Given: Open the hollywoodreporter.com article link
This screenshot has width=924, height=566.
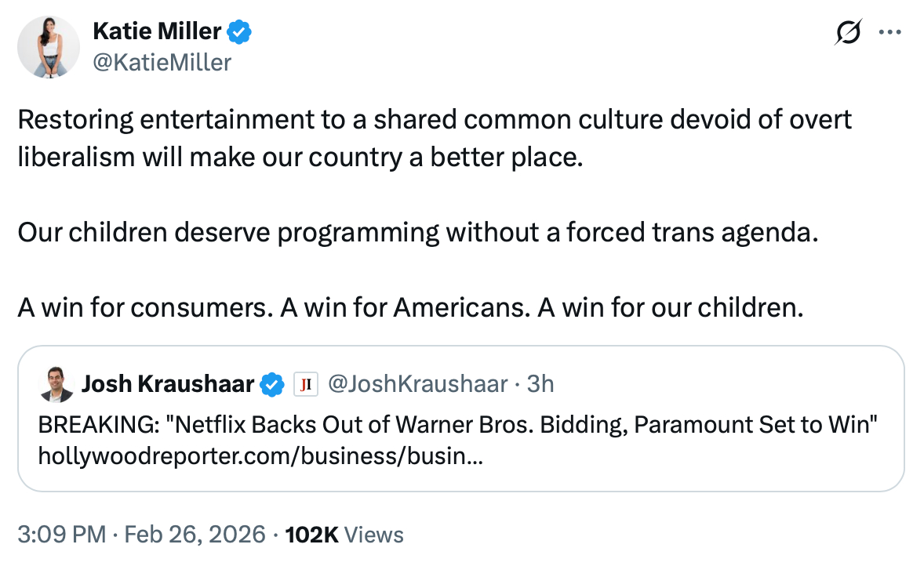Looking at the screenshot, I should (260, 456).
